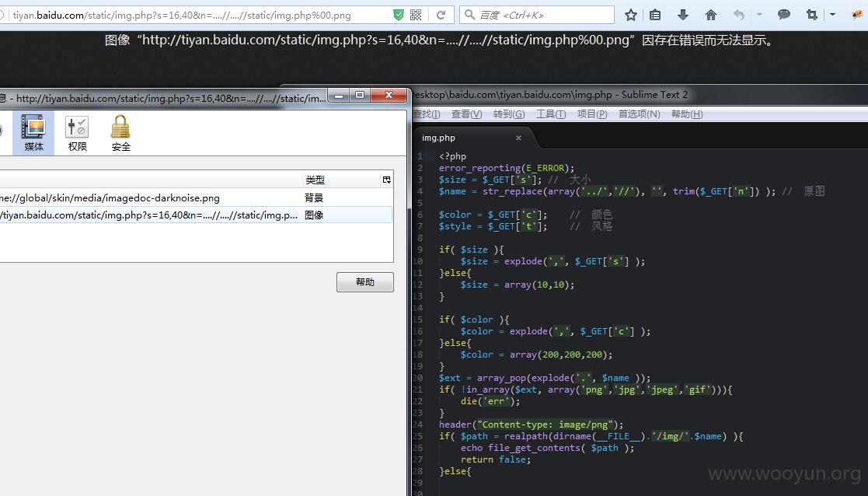868x496 pixels.
Task: Switch to the 权限 tab in page info
Action: coord(77,133)
